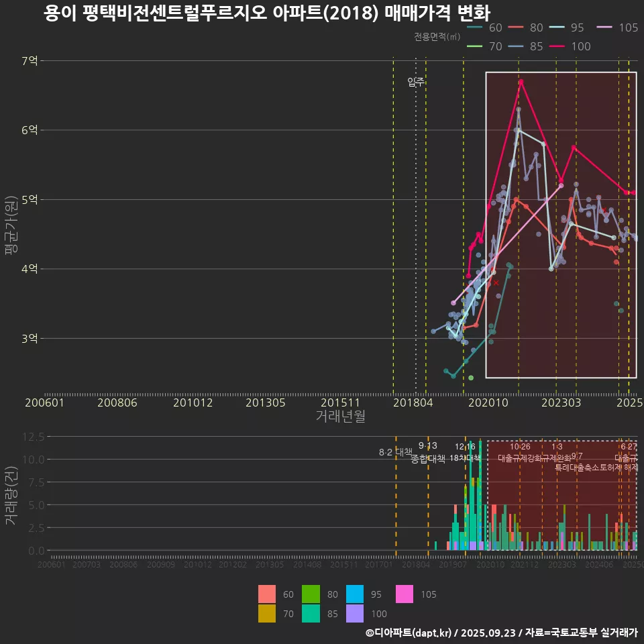Click the 10·26 대출규제강화 annotation
Image resolution: width=644 pixels, height=644 pixels.
pyautogui.click(x=521, y=452)
